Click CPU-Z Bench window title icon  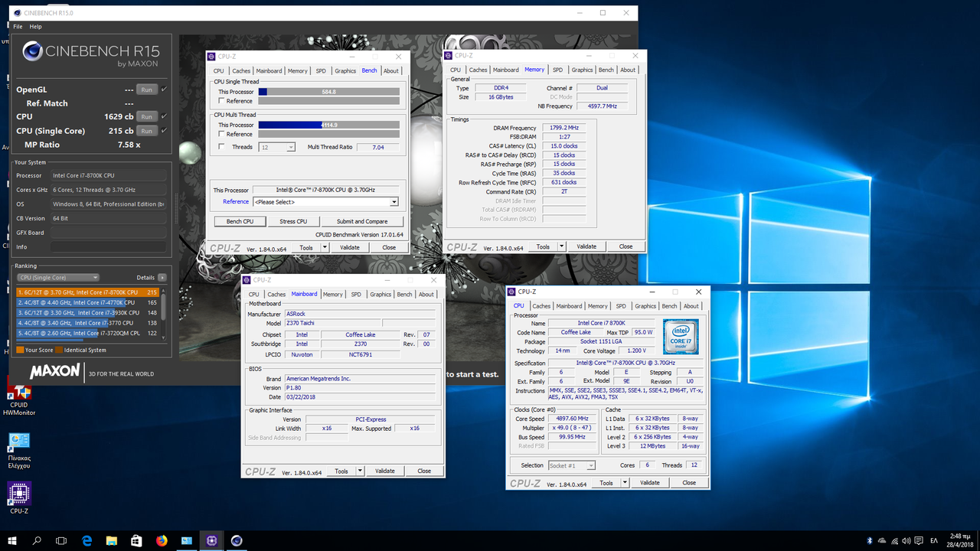(212, 57)
